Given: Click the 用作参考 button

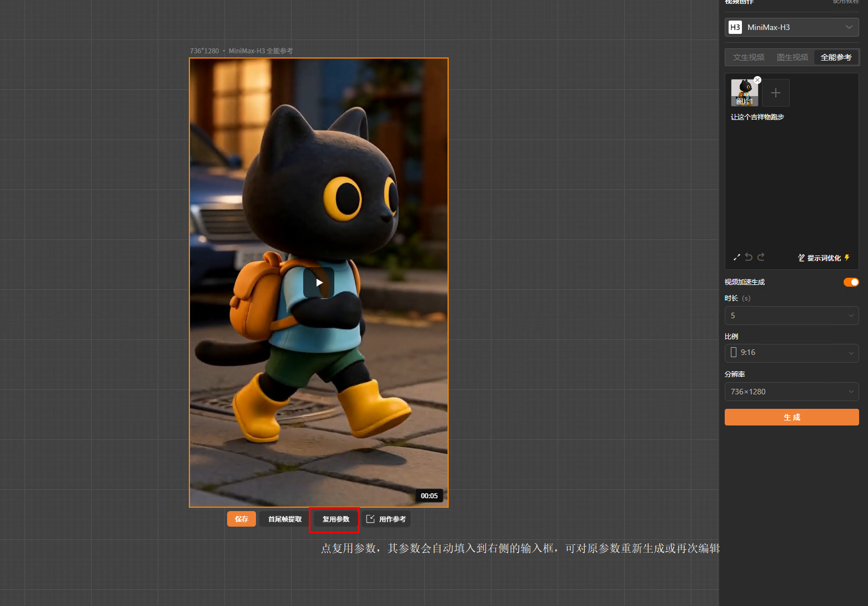Looking at the screenshot, I should click(x=387, y=519).
